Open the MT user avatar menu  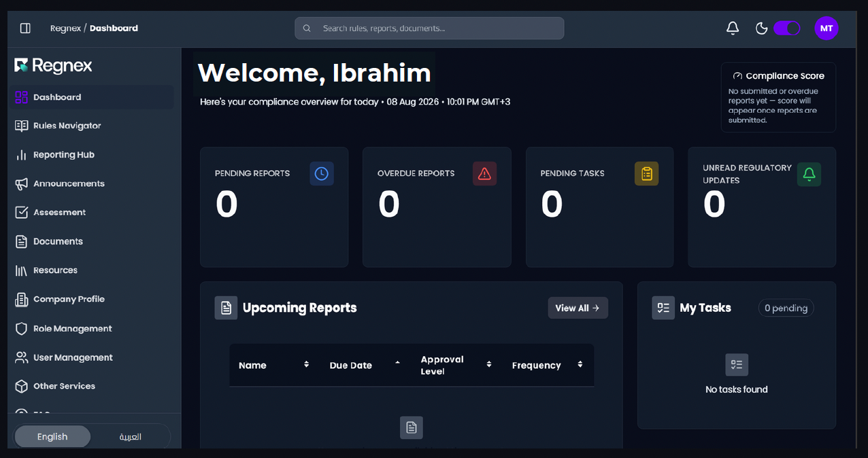point(827,28)
